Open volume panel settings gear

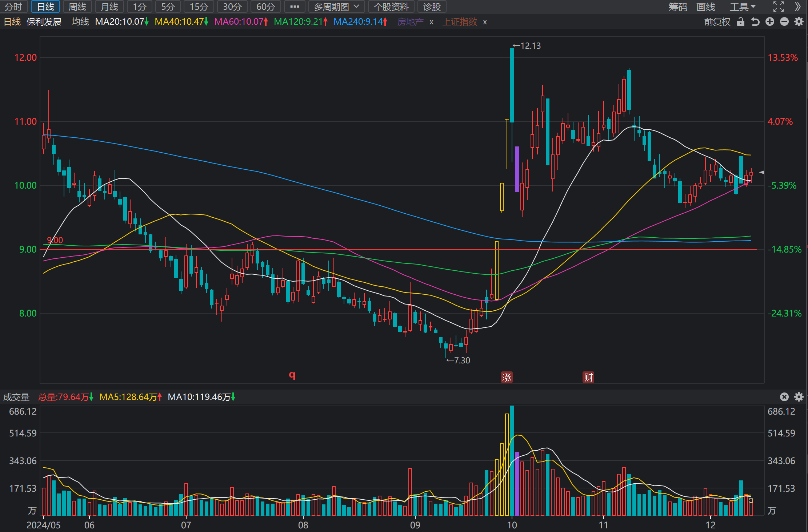pyautogui.click(x=799, y=397)
